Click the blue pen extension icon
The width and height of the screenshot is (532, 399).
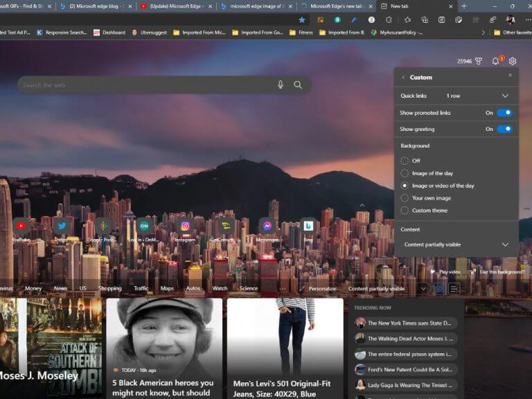click(x=355, y=20)
